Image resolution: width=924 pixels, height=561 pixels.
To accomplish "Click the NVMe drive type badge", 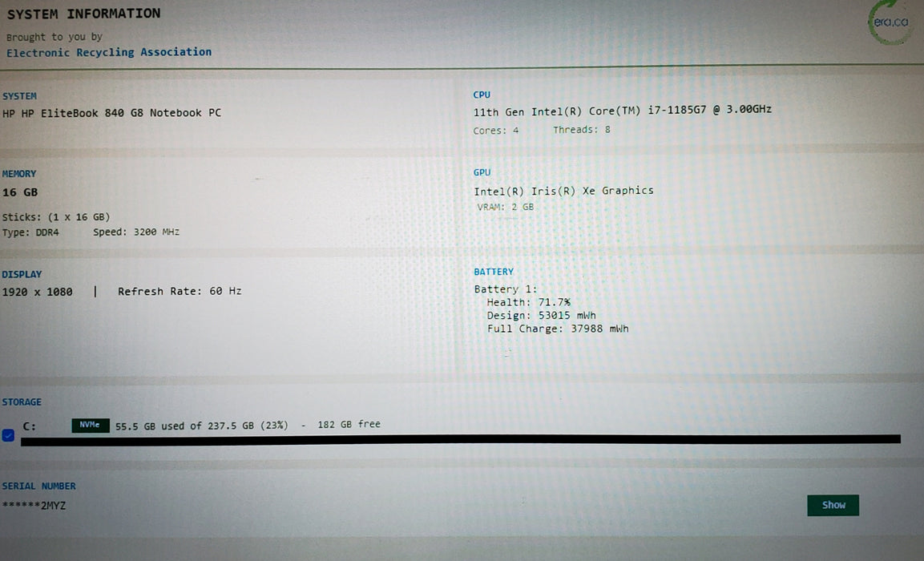I will click(91, 425).
